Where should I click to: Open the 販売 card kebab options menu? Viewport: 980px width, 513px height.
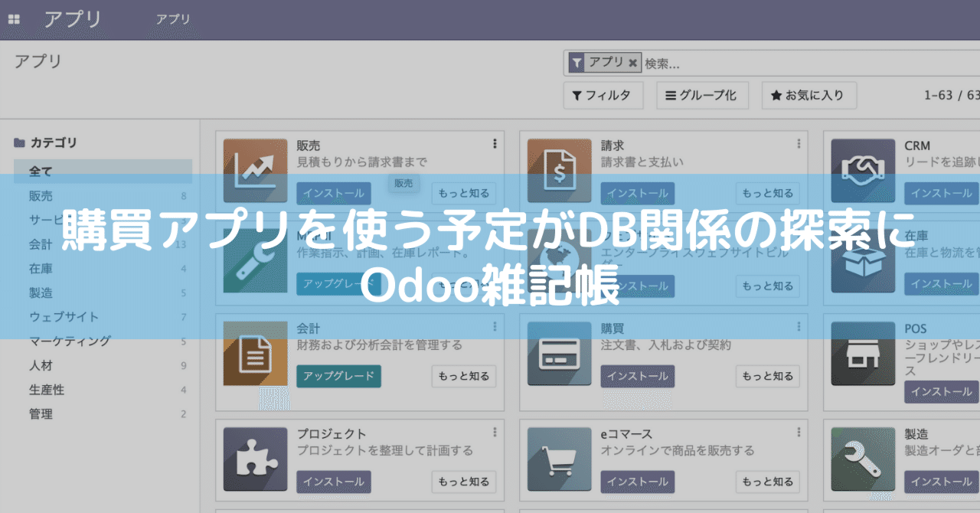click(495, 143)
